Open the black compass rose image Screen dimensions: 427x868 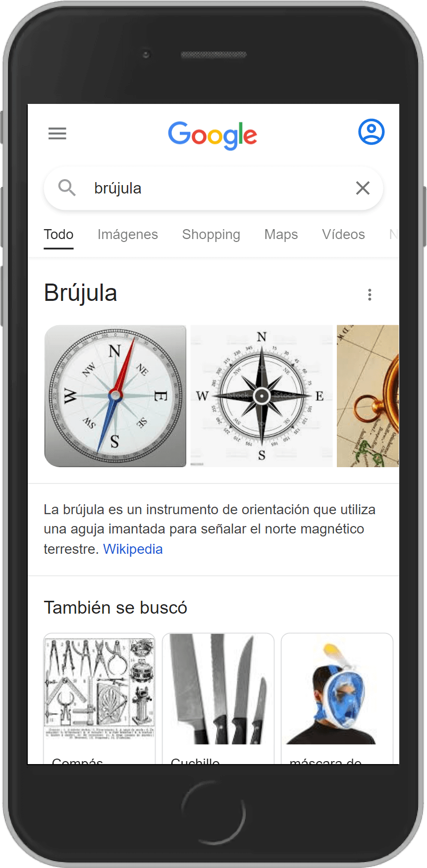[x=262, y=396]
